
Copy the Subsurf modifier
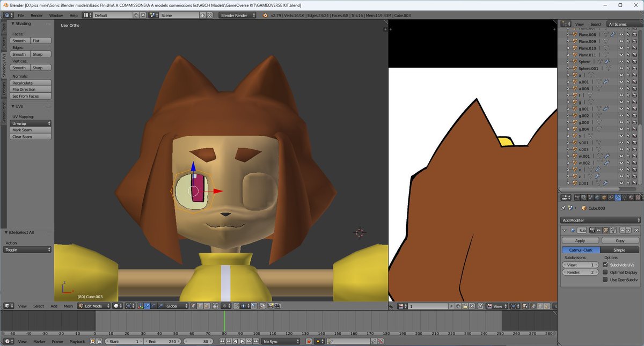[x=620, y=241]
